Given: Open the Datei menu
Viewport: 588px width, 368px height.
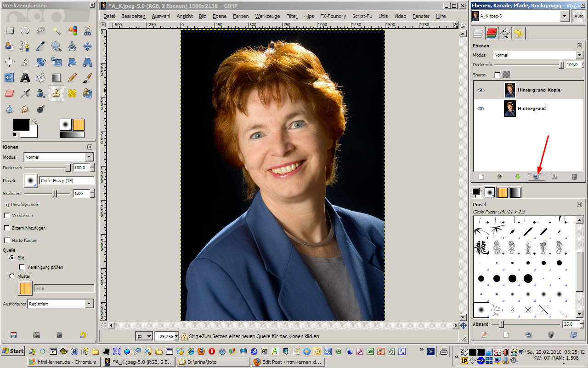Looking at the screenshot, I should pos(109,16).
